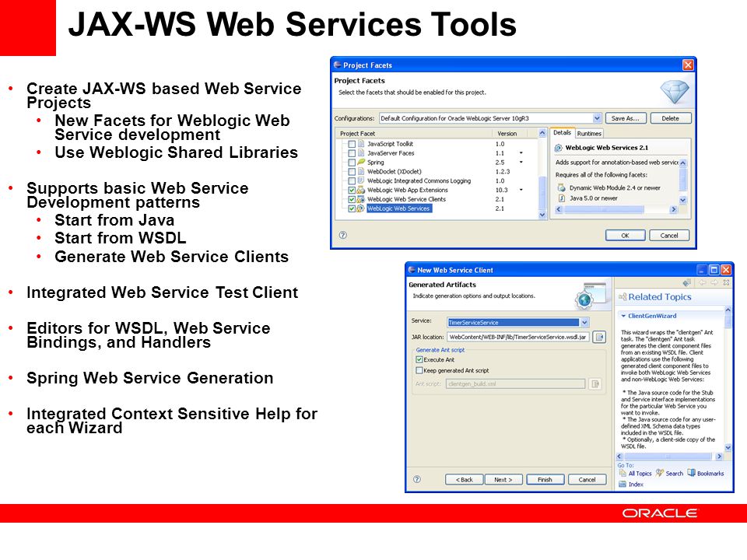Viewport: 747px width, 560px height.
Task: Enable WebLogic Integrated Commons Logging checkbox
Action: click(352, 181)
